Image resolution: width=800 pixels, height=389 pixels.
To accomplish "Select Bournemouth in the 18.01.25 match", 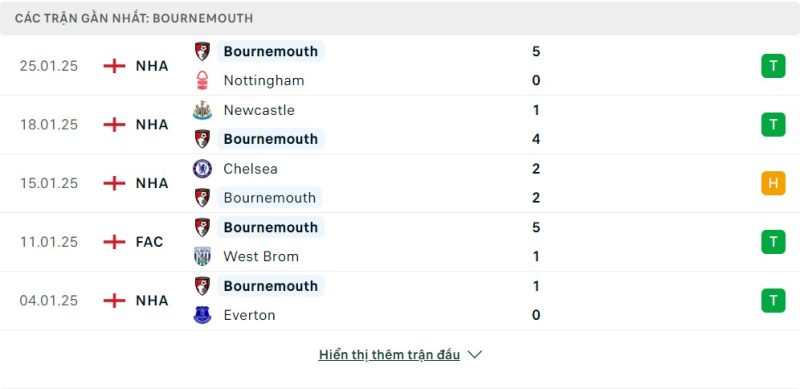I will tap(270, 139).
